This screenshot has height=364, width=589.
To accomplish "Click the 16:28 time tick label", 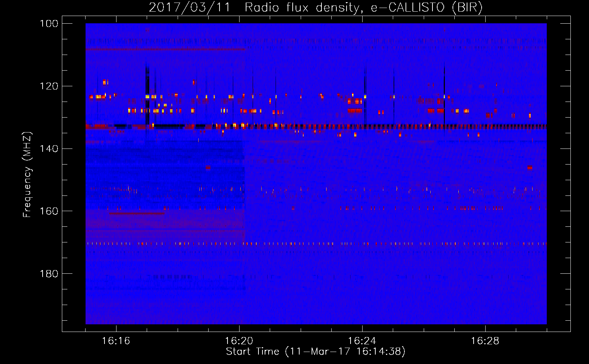I will coord(485,341).
